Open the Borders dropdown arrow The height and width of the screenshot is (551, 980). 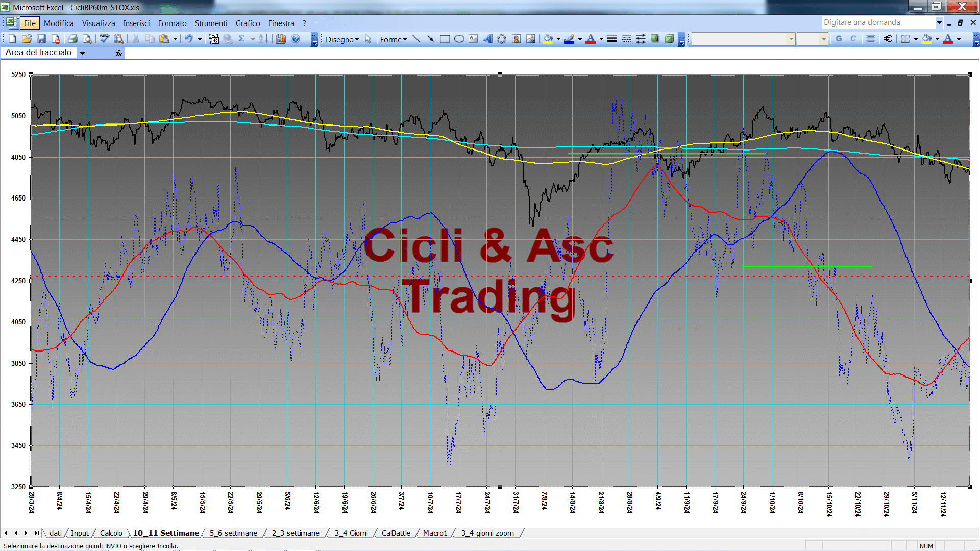pos(916,39)
